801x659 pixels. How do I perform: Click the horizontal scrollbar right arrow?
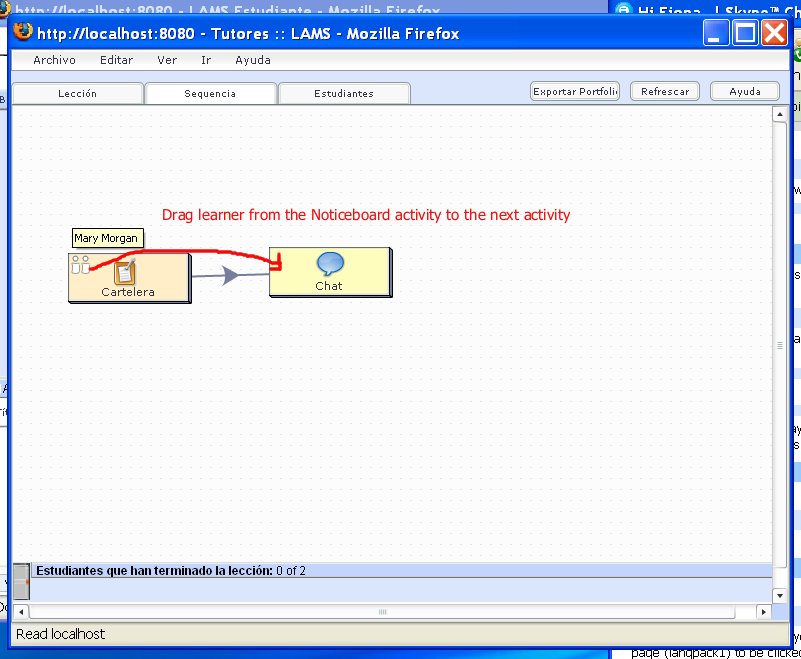tap(764, 611)
